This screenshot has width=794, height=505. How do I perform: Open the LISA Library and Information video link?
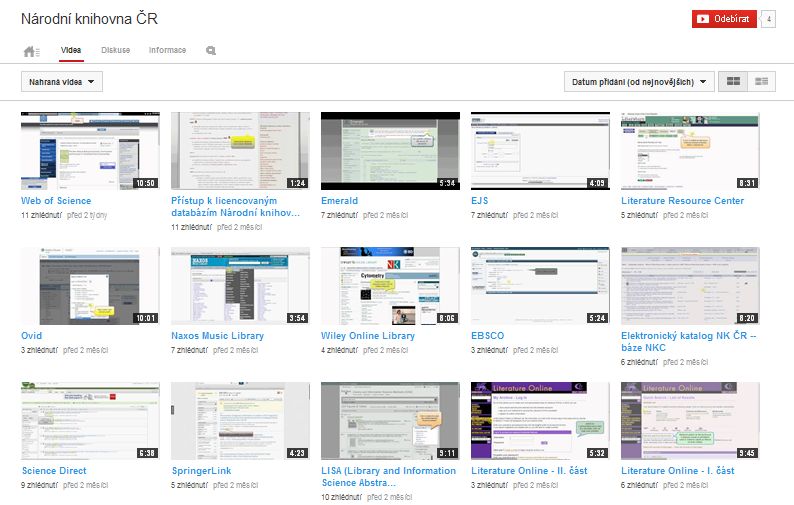point(388,477)
